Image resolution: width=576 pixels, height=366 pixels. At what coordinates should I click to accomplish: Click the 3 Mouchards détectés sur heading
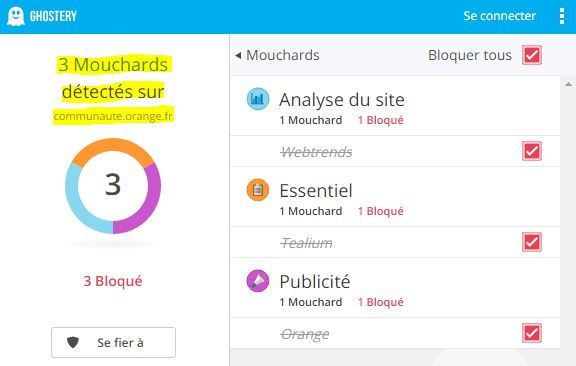113,78
